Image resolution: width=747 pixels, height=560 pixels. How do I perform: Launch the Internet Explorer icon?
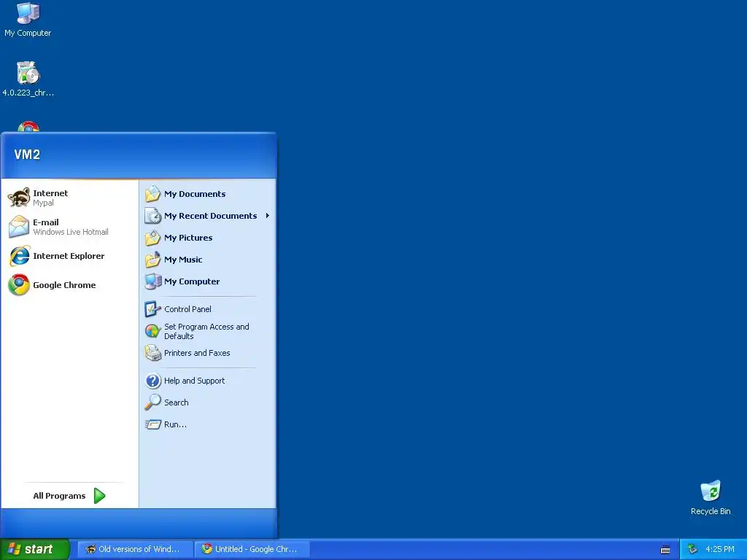pos(20,256)
